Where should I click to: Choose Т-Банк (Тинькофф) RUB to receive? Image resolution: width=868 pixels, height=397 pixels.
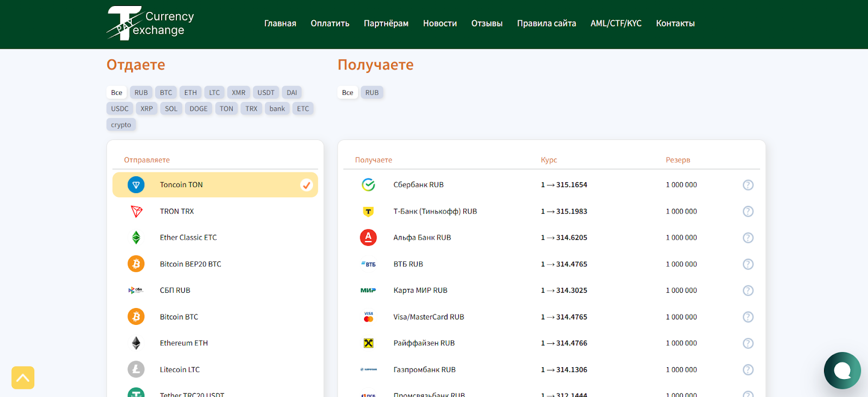pyautogui.click(x=551, y=212)
